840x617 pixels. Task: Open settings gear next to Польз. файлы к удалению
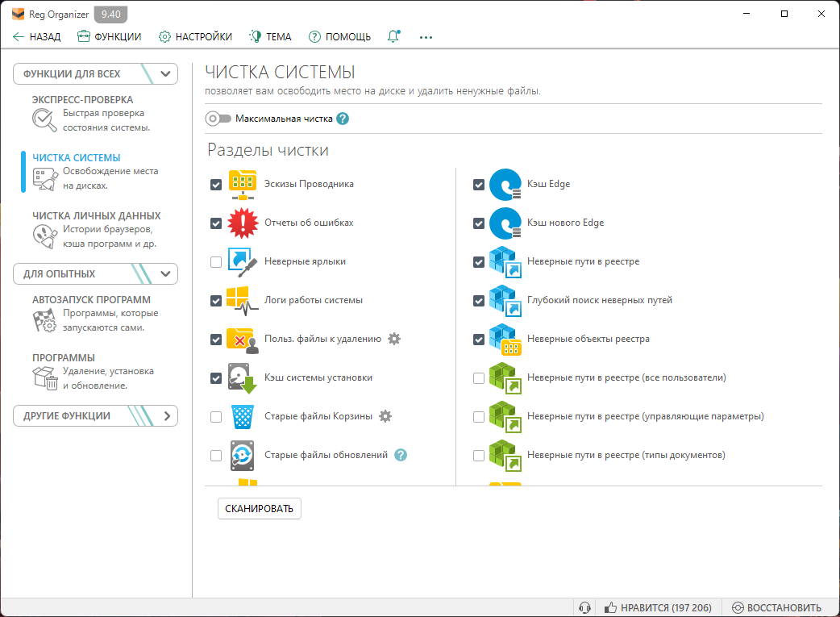pyautogui.click(x=394, y=339)
